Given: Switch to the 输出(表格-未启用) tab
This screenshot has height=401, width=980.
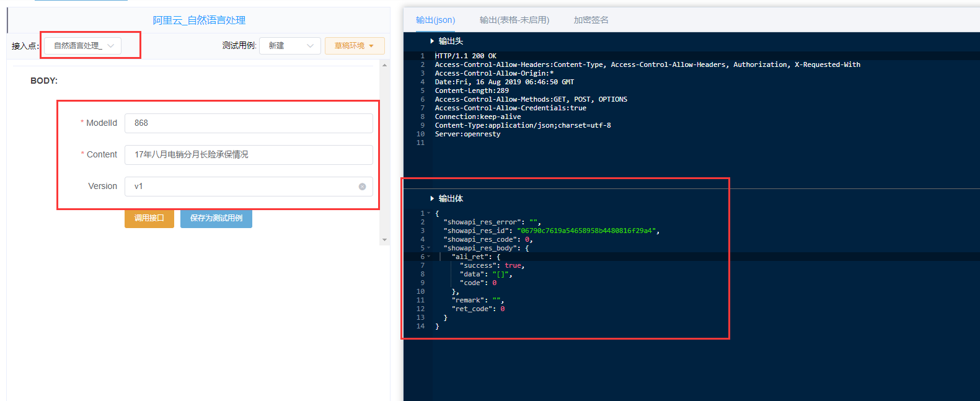Looking at the screenshot, I should click(514, 20).
